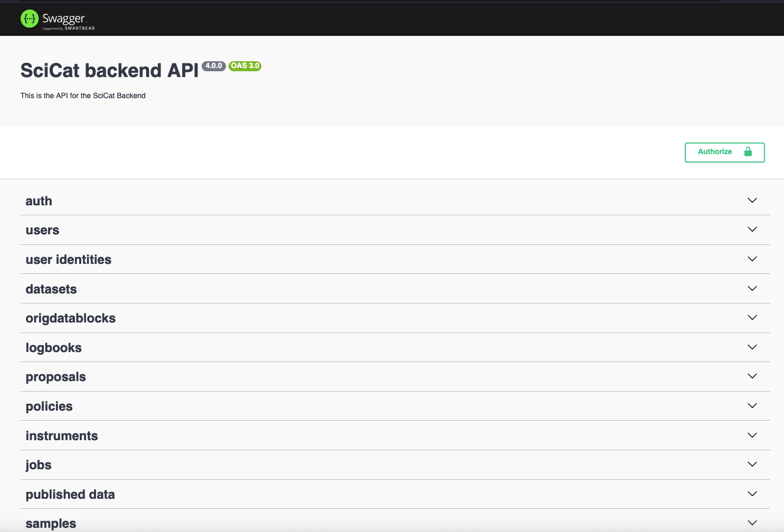Click the 4.0.0 version badge
Screen dimensions: 784x532
pos(214,66)
